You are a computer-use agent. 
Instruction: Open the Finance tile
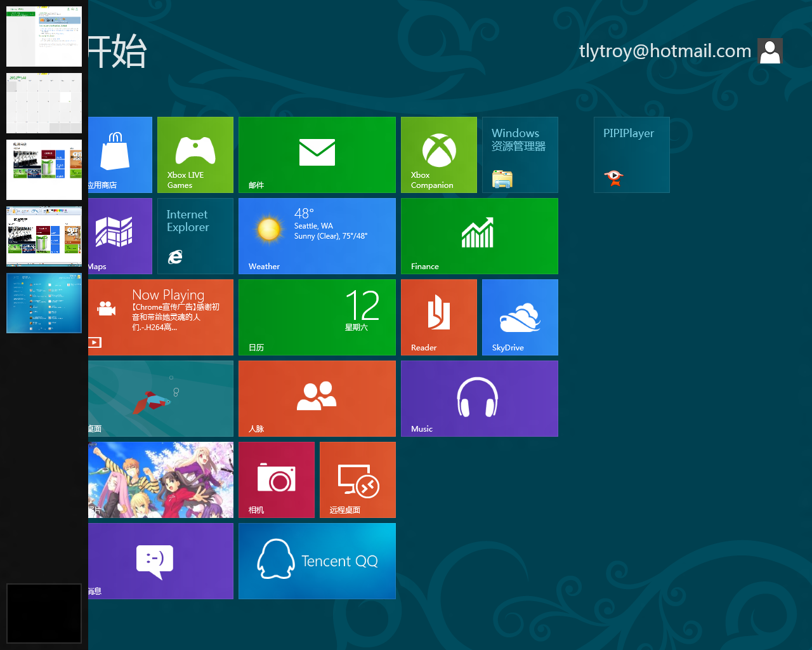(x=480, y=236)
